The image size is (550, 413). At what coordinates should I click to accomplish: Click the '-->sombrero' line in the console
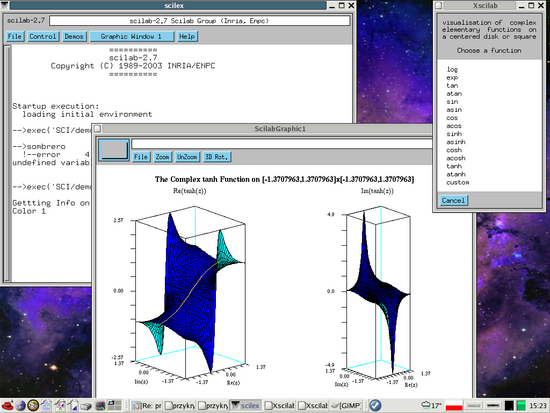click(39, 146)
